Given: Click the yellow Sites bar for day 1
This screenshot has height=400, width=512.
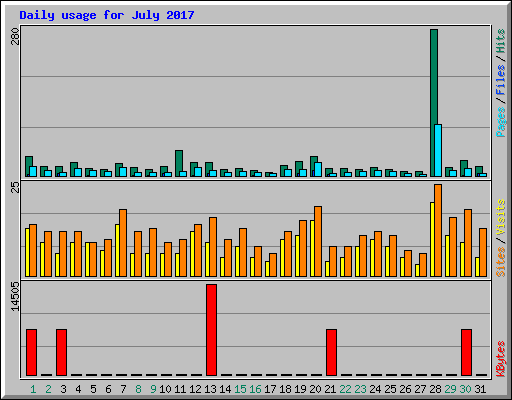Looking at the screenshot, I should click(x=27, y=252).
